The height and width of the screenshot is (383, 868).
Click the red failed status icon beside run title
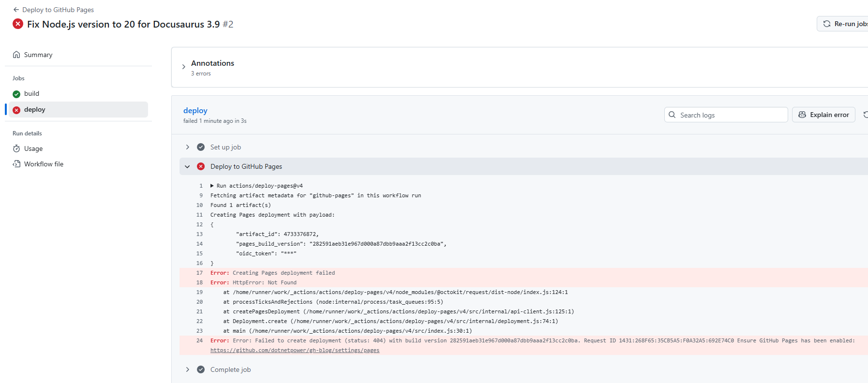click(18, 24)
